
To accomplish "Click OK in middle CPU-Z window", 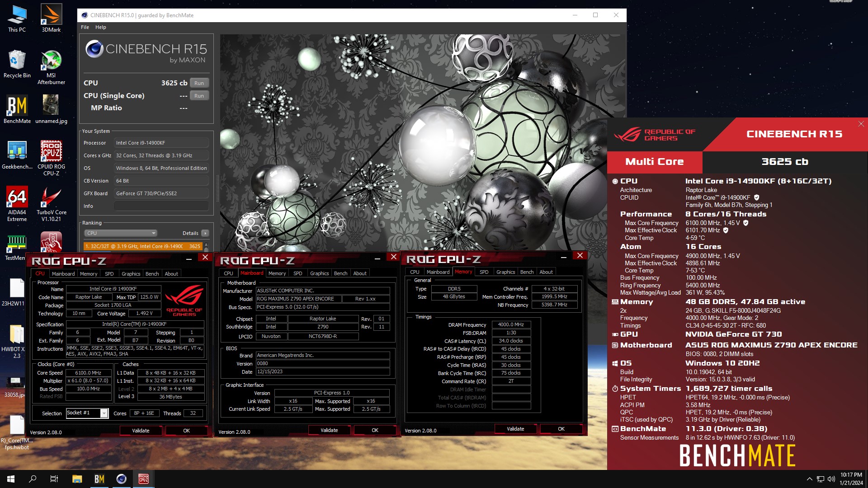I will [x=375, y=430].
